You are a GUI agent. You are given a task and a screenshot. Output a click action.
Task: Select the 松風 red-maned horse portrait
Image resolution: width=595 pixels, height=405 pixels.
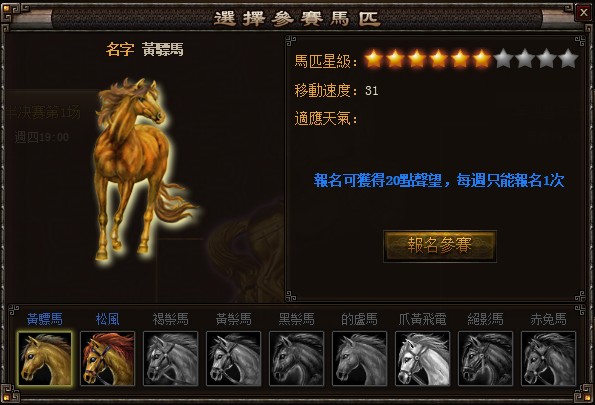107,358
